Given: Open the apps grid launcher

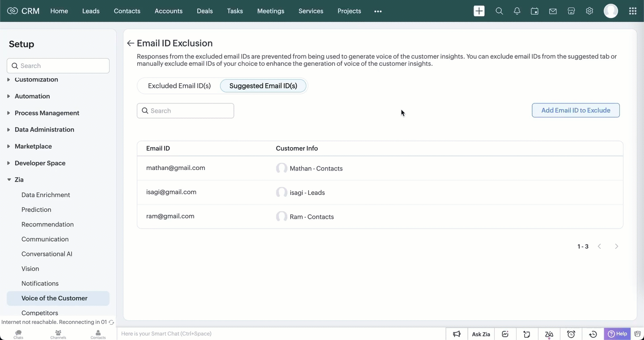Looking at the screenshot, I should tap(632, 11).
